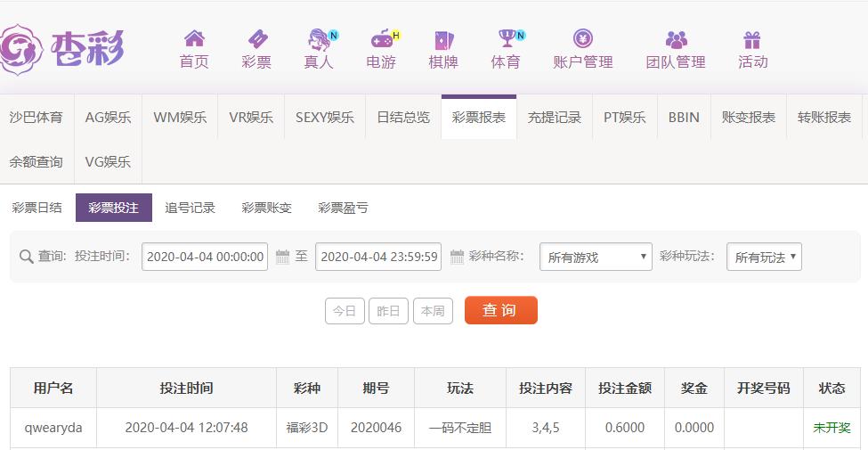Open the 日结总览 tab
Viewport: 868px width, 450px height.
point(403,117)
